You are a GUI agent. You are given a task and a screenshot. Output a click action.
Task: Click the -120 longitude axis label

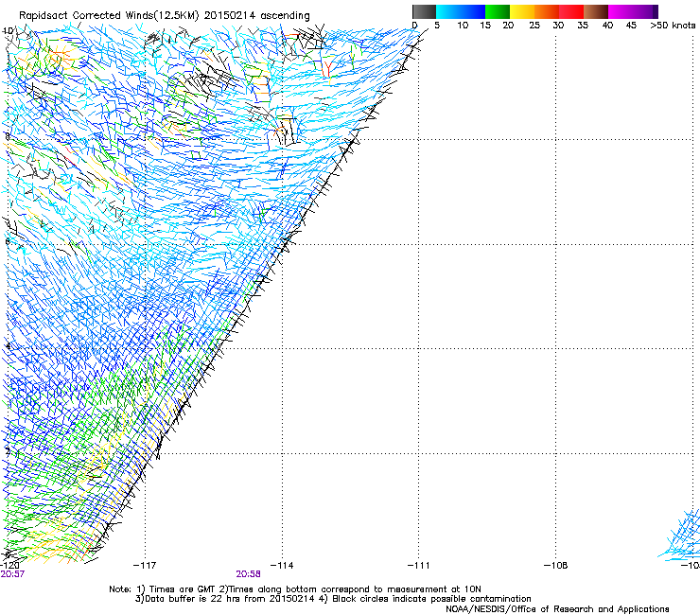click(x=9, y=566)
